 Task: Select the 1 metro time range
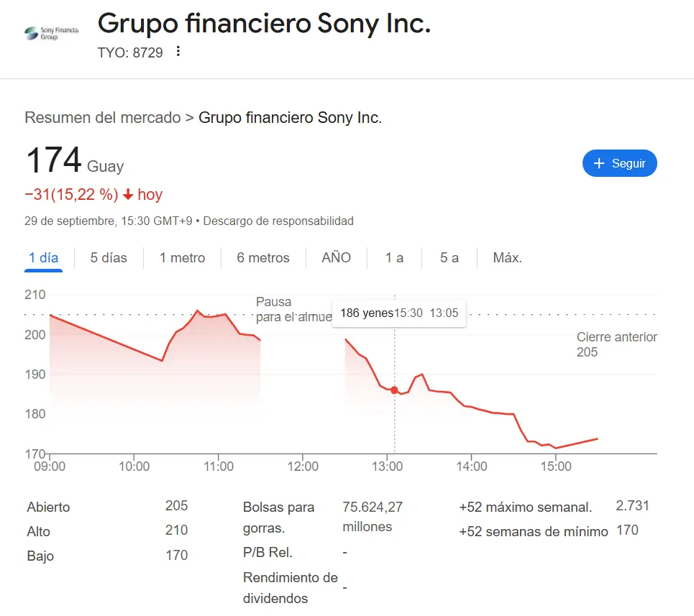tap(182, 257)
